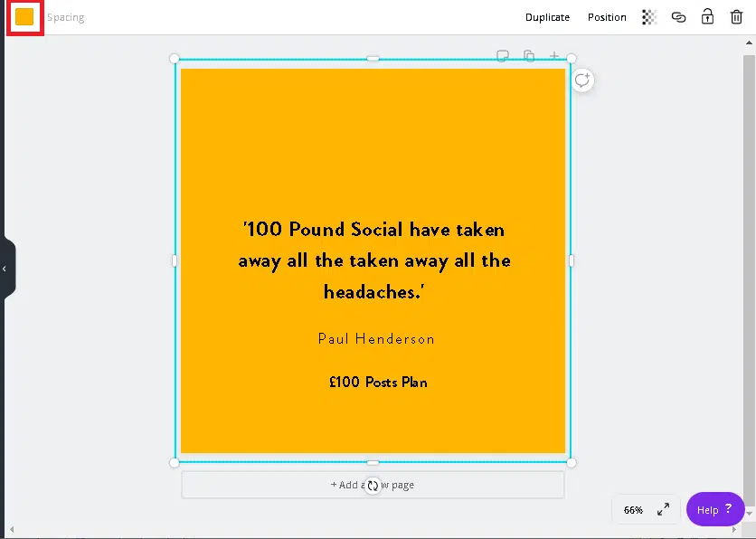Click the bottom-right corner resize handle
The width and height of the screenshot is (756, 539).
tap(572, 463)
